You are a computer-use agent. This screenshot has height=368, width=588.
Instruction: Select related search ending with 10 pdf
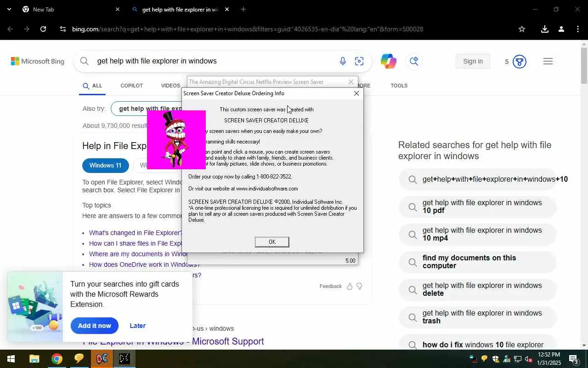478,207
